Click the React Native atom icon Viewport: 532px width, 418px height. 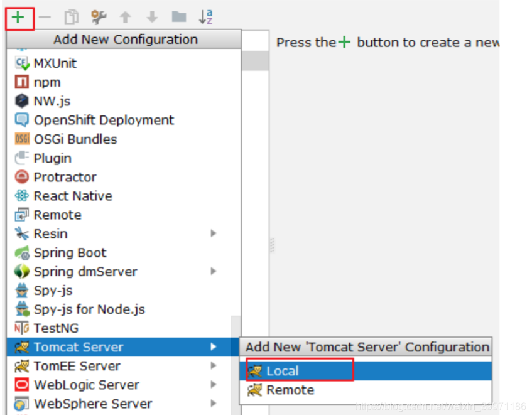tap(22, 196)
